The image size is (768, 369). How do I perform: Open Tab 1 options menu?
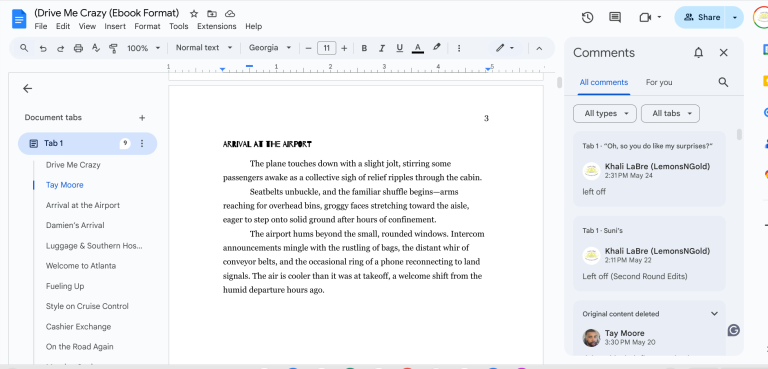(x=142, y=144)
